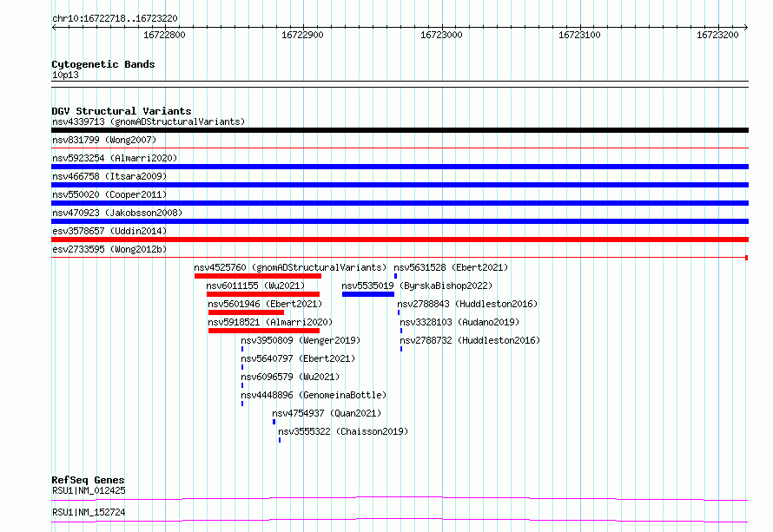Click the magenta RSU1|NM_152724 transcript line
This screenshot has width=773, height=532.
(400, 520)
